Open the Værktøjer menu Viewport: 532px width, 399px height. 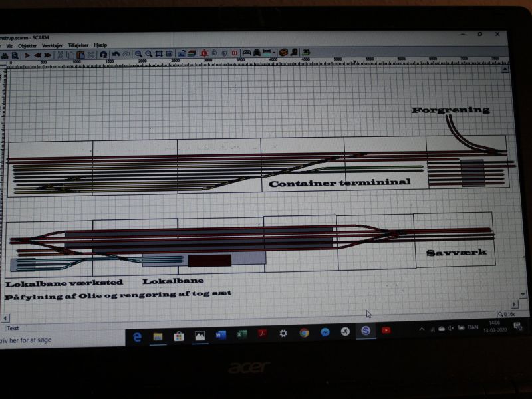pos(52,45)
